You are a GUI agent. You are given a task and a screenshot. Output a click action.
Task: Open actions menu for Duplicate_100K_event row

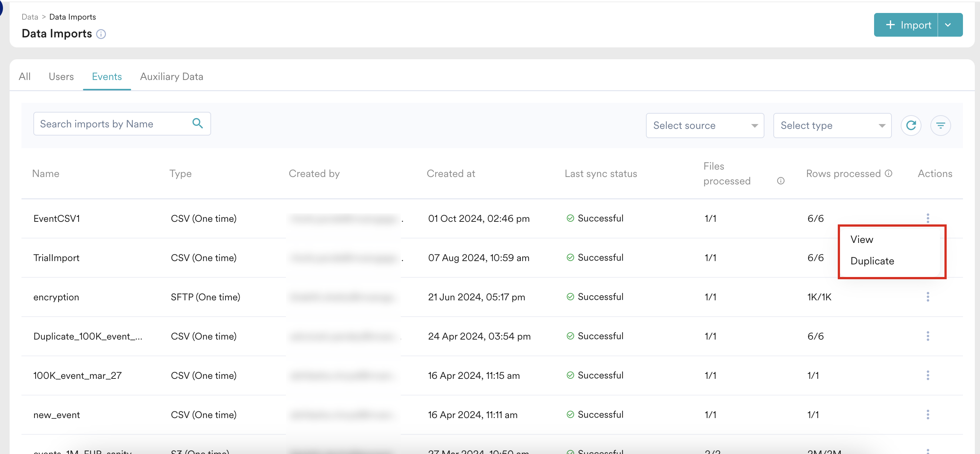point(927,336)
